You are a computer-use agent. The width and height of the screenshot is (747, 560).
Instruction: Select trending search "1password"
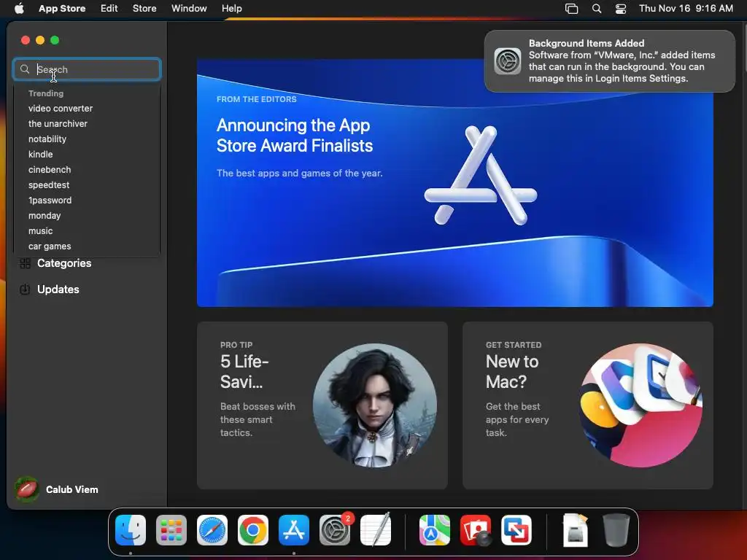[50, 200]
